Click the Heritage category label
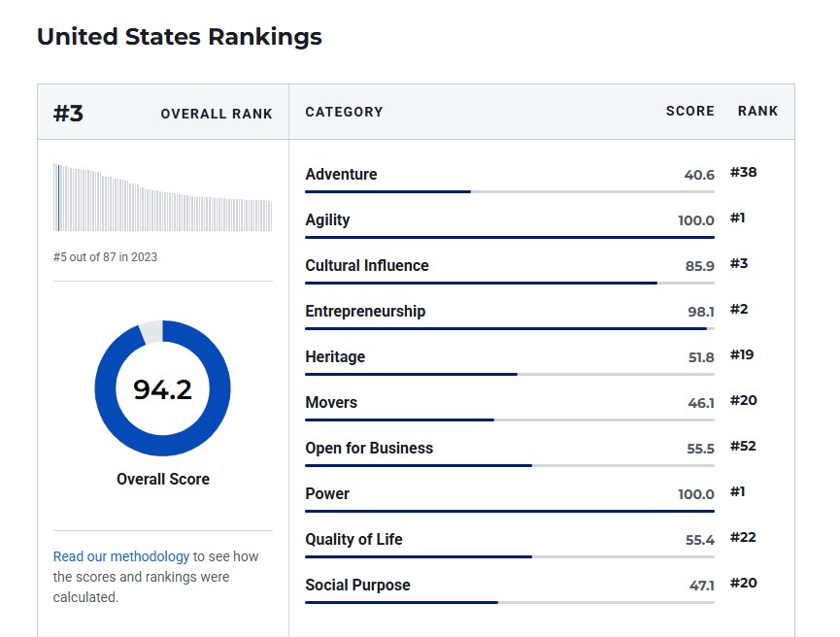This screenshot has width=840, height=637. point(335,357)
